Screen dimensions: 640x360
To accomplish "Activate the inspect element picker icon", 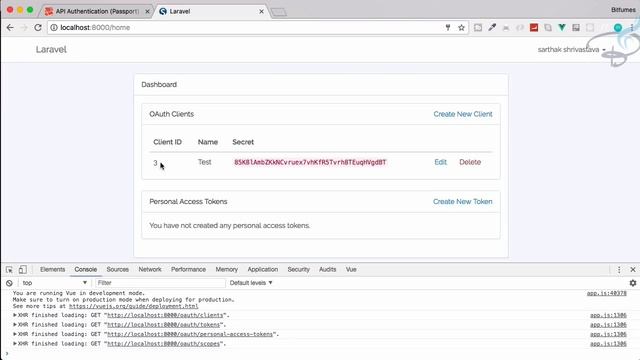I will (x=9, y=269).
